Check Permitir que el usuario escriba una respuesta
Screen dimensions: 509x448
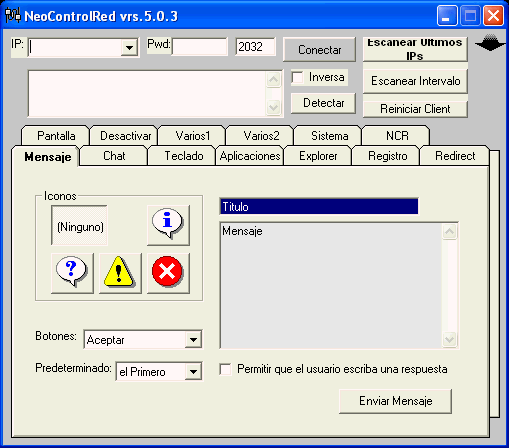point(226,369)
